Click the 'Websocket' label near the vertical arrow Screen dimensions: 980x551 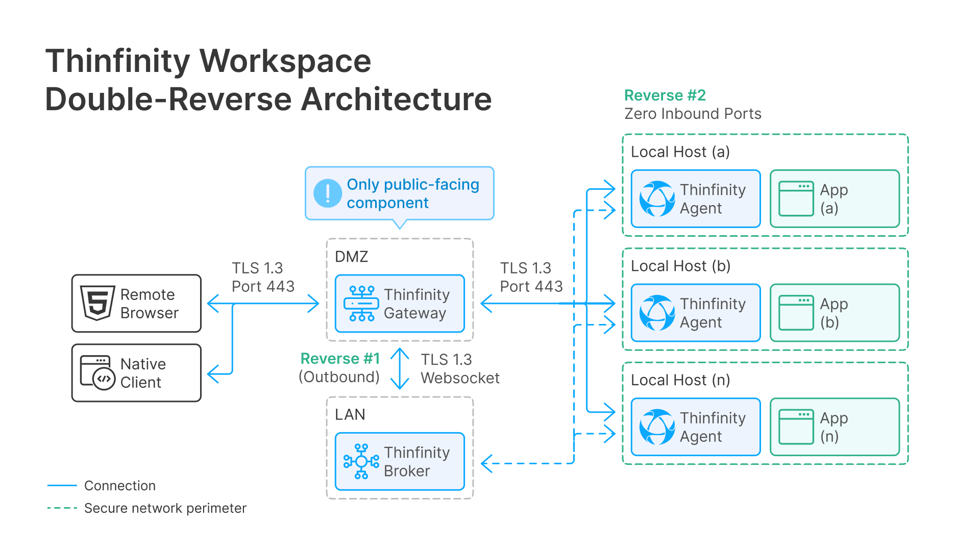pos(460,378)
